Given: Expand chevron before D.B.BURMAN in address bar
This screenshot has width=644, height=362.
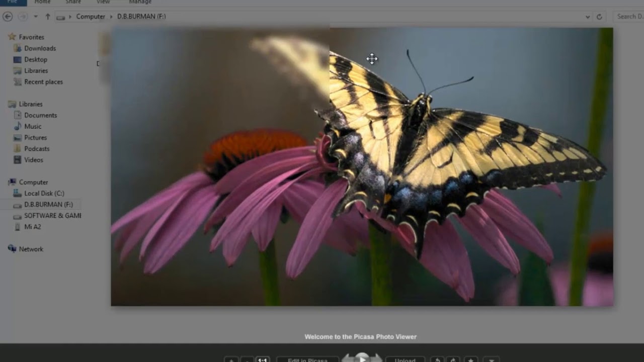Looking at the screenshot, I should point(112,17).
